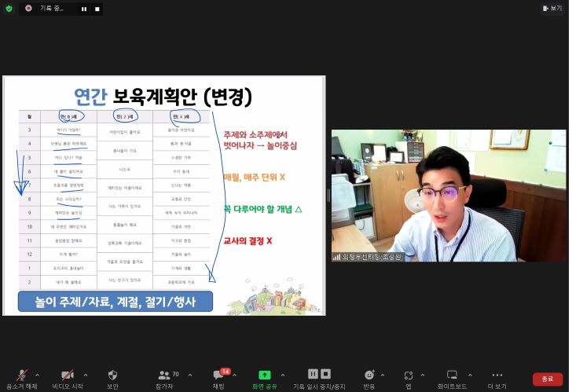This screenshot has width=572, height=392.
Task: Click the 14 unread chat badge
Action: tap(225, 372)
